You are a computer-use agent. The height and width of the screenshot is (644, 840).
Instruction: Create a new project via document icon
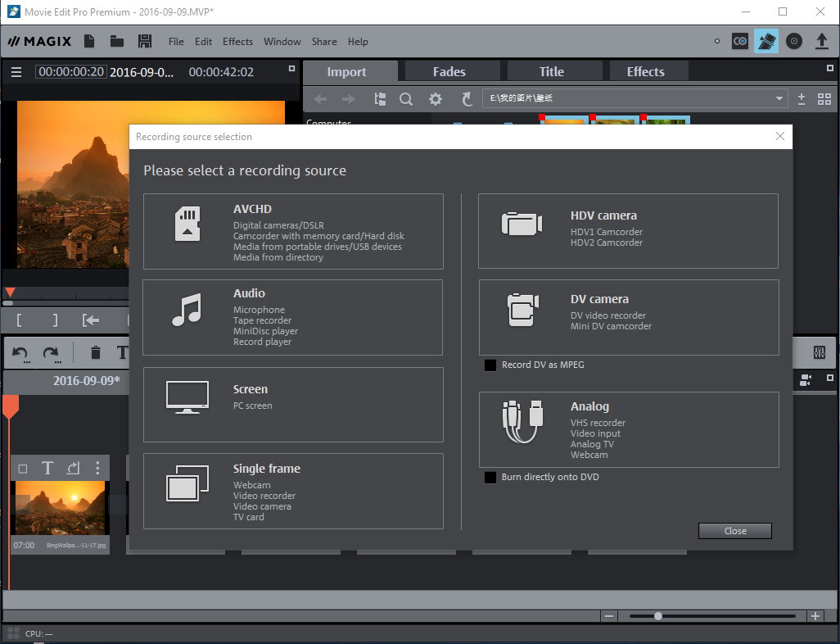pos(89,41)
